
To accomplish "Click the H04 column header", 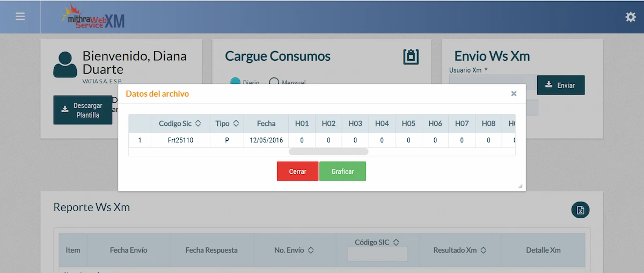I will click(x=382, y=124).
